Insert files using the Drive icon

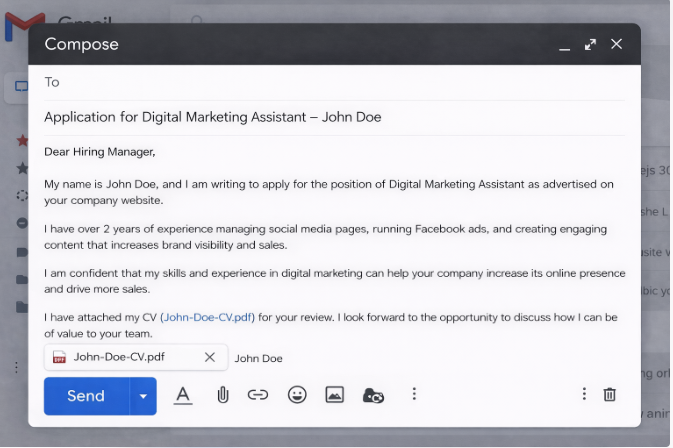(374, 395)
